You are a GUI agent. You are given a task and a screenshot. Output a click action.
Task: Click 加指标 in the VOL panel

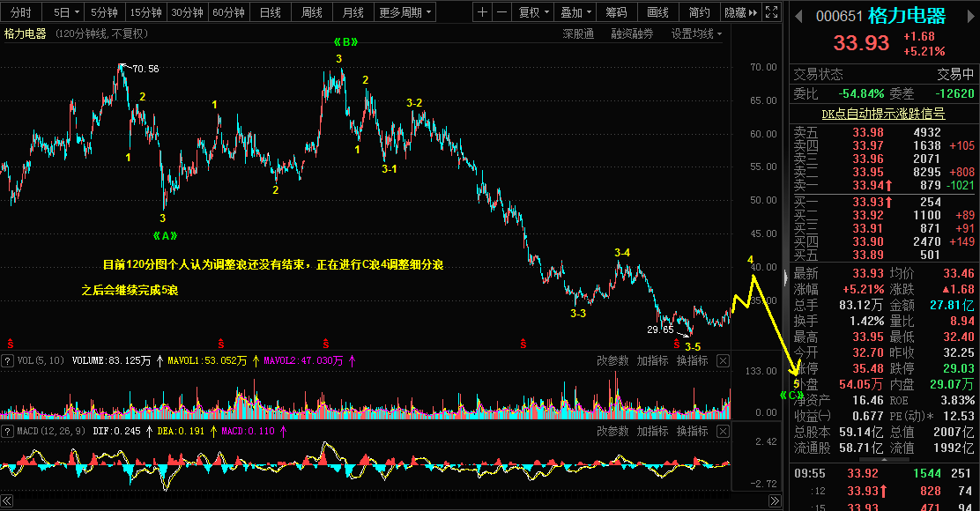tap(652, 360)
